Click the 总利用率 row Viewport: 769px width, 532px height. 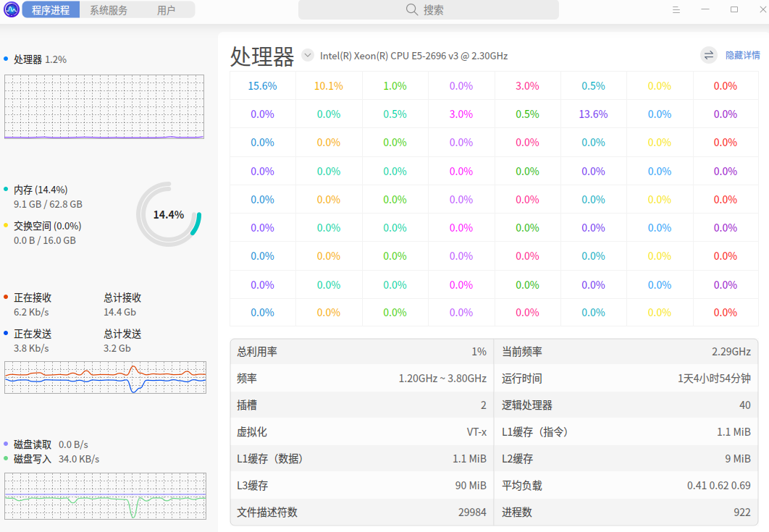point(362,352)
